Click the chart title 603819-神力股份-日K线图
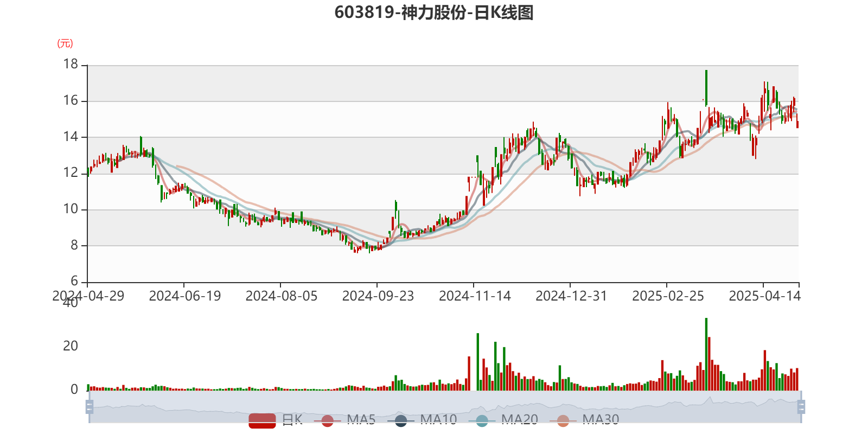868x434 pixels. [x=434, y=12]
